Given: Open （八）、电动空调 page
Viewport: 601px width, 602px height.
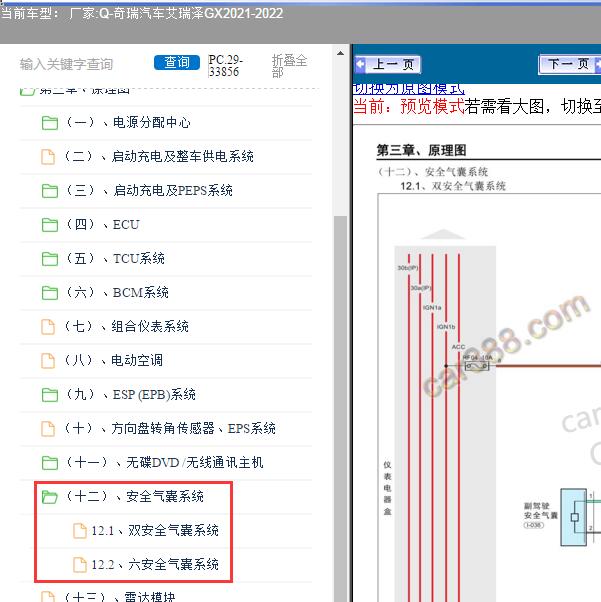Looking at the screenshot, I should (113, 361).
